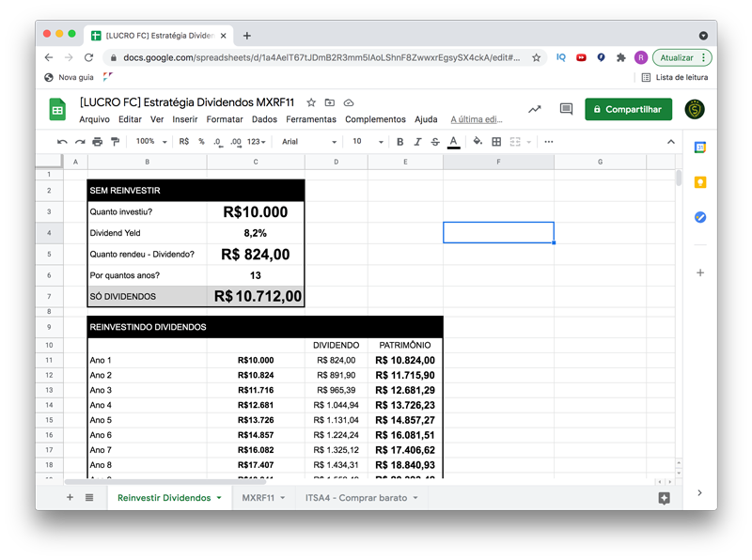The image size is (752, 560).
Task: Expand merge cells dropdown arrow
Action: tap(529, 143)
